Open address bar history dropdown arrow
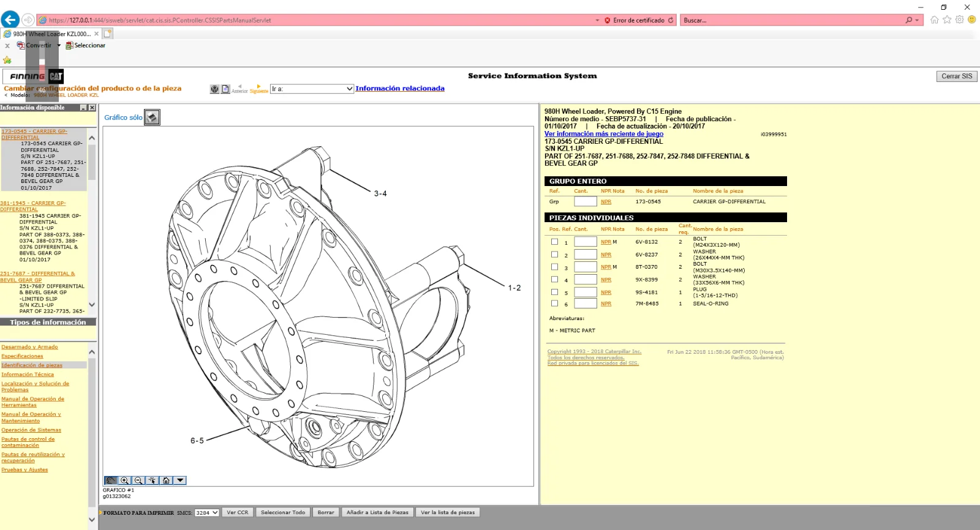Image resolution: width=980 pixels, height=530 pixels. coord(597,20)
